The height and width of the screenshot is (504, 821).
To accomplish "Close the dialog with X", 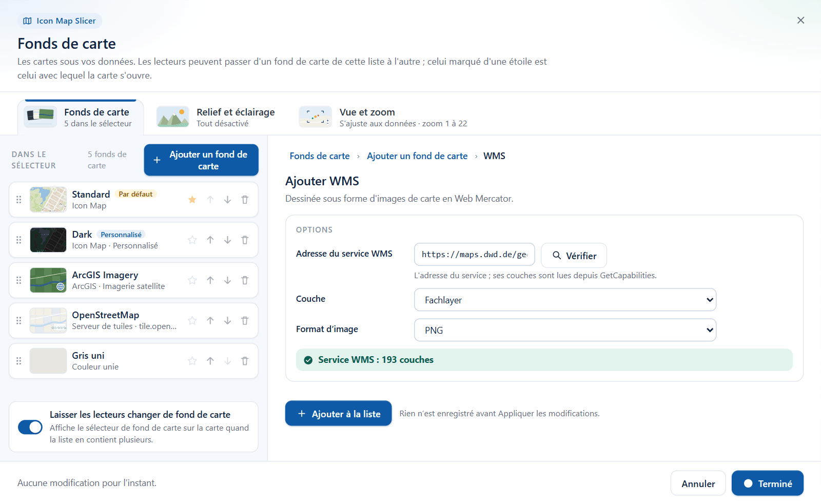I will point(800,21).
